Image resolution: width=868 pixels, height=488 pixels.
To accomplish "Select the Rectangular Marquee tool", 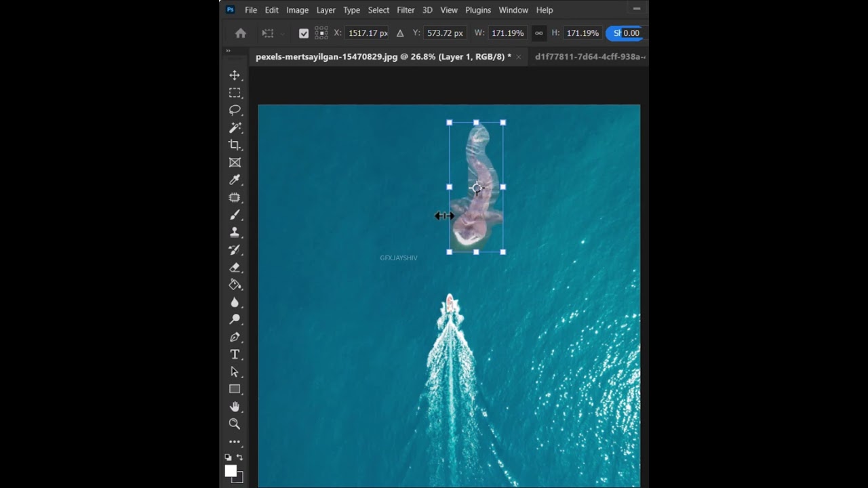I will [x=235, y=93].
